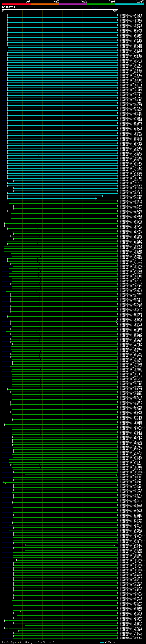Select the UniRef100_B3TLY1 label

tap(131, 60)
